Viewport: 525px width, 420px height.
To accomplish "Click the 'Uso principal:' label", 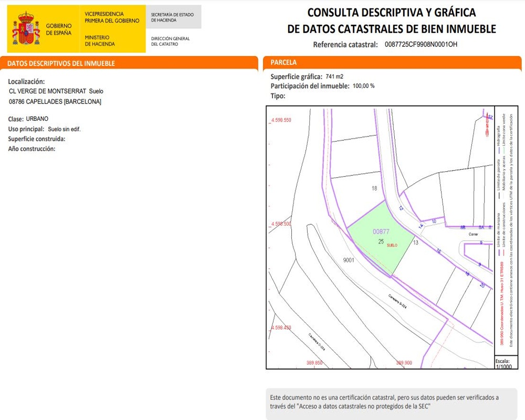I will [26, 129].
